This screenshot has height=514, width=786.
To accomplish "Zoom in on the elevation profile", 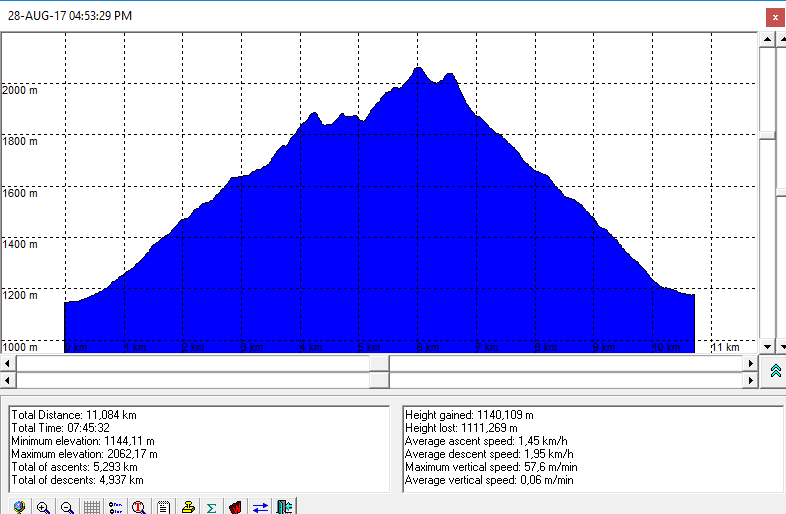I will pyautogui.click(x=43, y=507).
